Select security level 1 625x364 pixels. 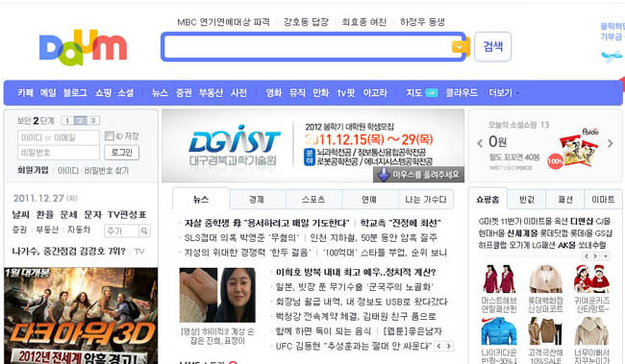coord(67,120)
